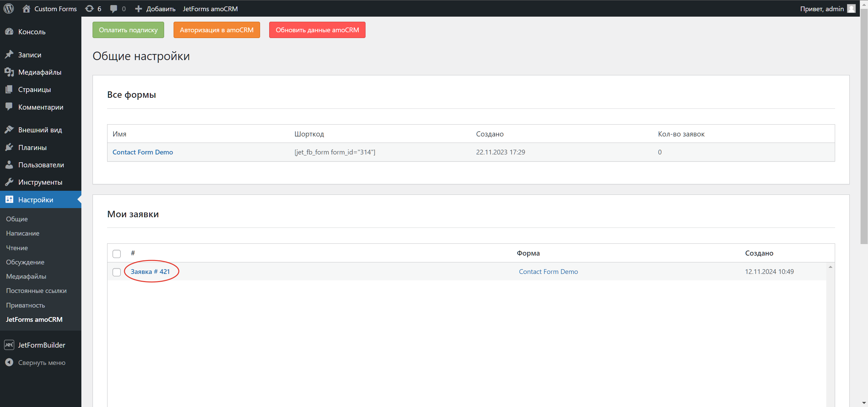Screen dimensions: 868x407
Task: Click the Инструменты wrench icon
Action: [x=9, y=182]
